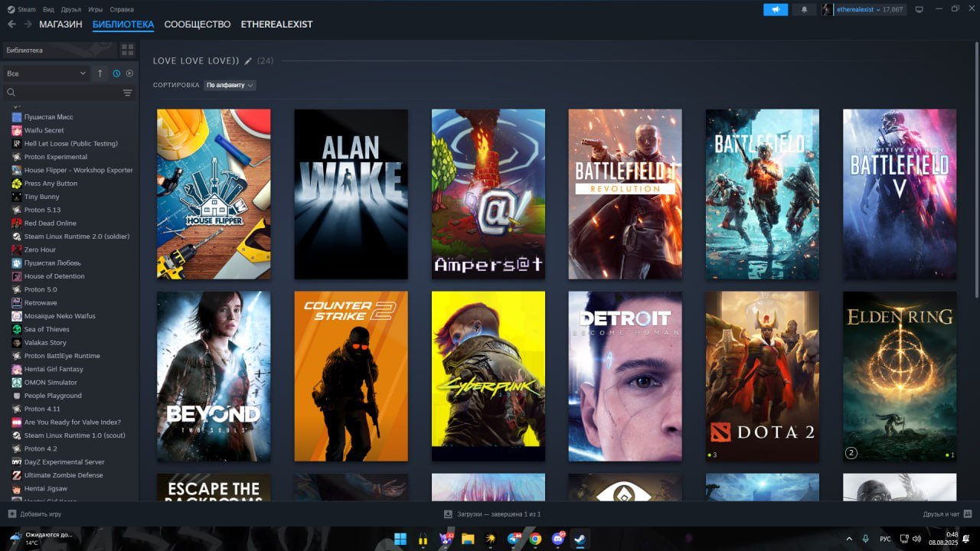
Task: Select the БИБЛИОТЕКА tab
Action: tap(123, 24)
